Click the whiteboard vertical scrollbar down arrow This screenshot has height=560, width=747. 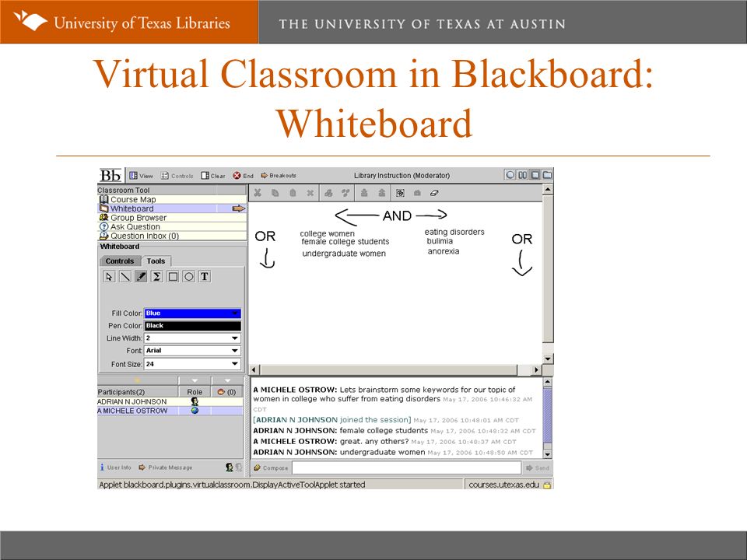548,359
